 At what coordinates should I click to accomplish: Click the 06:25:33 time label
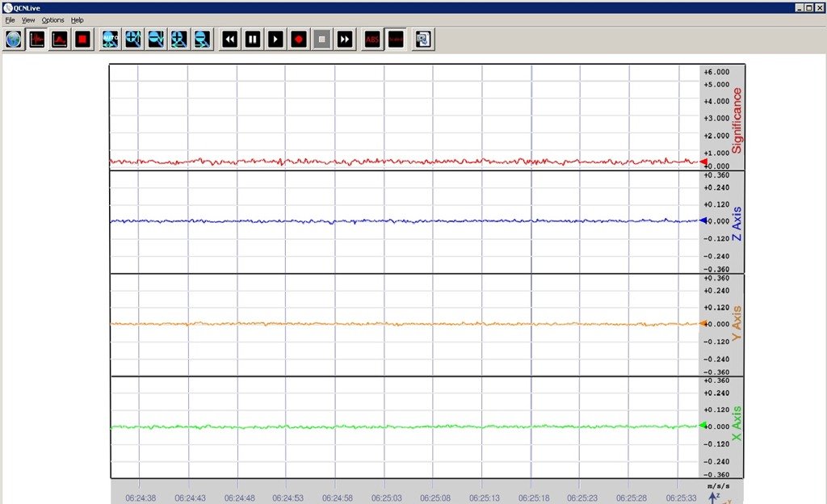(681, 498)
